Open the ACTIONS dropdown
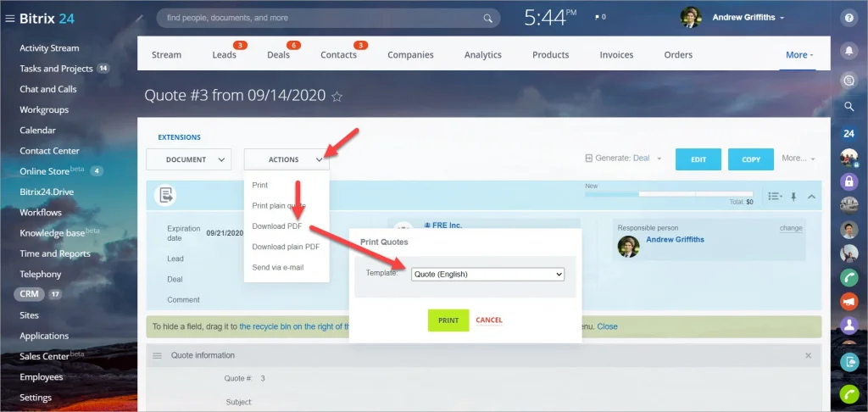 click(287, 159)
